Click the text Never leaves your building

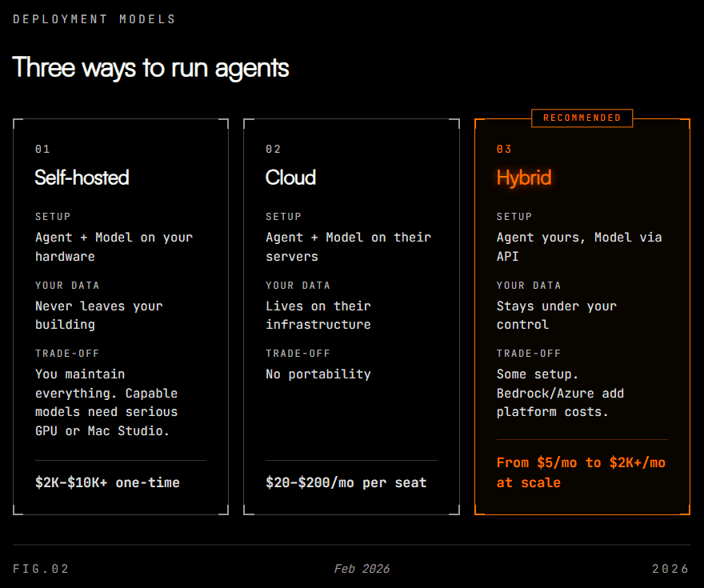click(98, 315)
